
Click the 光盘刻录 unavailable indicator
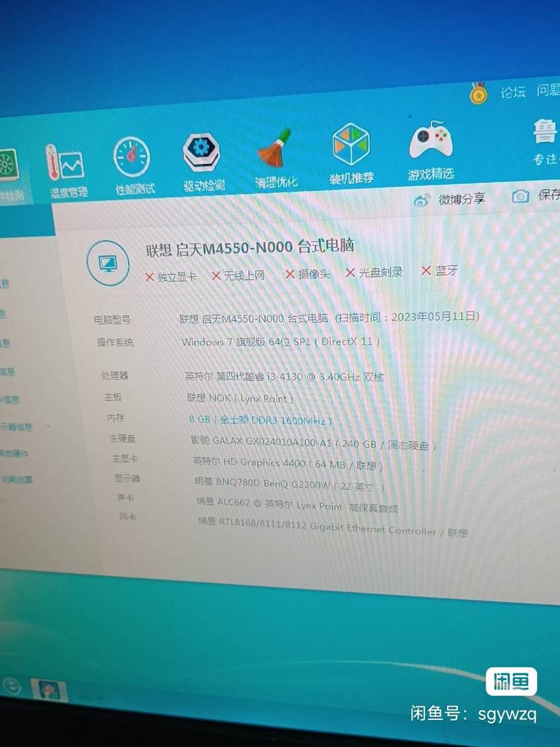[x=374, y=272]
